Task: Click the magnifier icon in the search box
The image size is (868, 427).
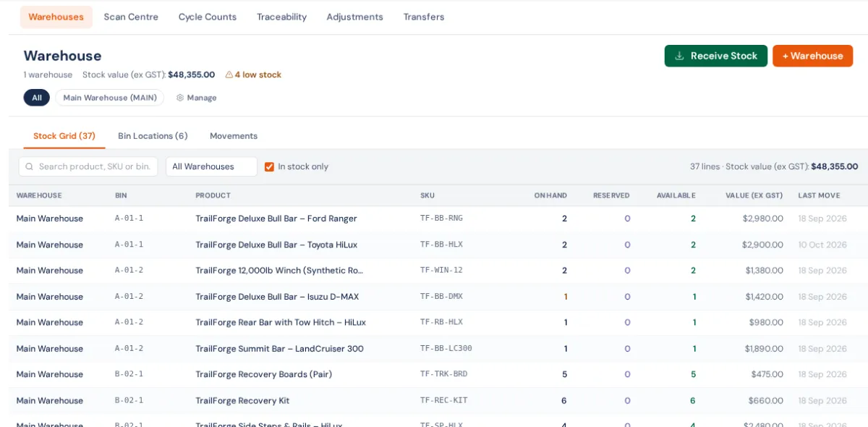Action: [x=30, y=166]
